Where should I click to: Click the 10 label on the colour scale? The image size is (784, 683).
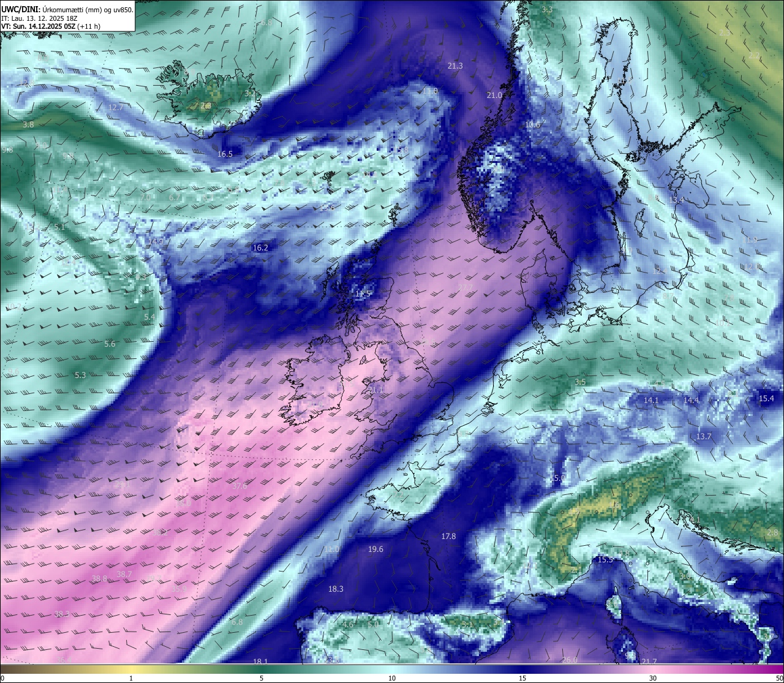click(392, 678)
